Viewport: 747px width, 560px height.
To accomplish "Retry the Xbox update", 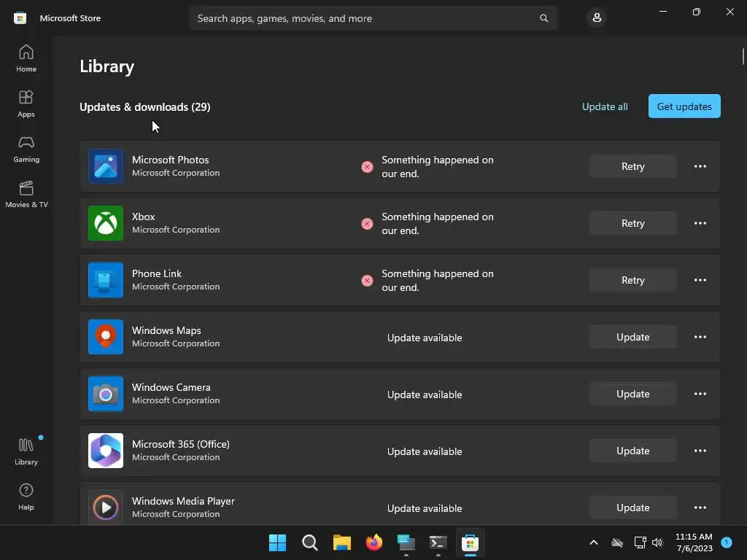I will pos(632,223).
